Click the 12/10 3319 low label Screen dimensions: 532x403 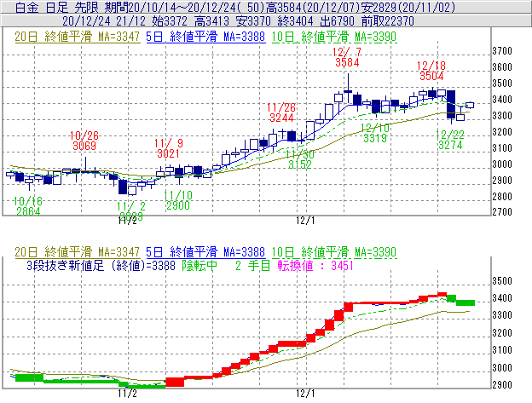(x=375, y=133)
